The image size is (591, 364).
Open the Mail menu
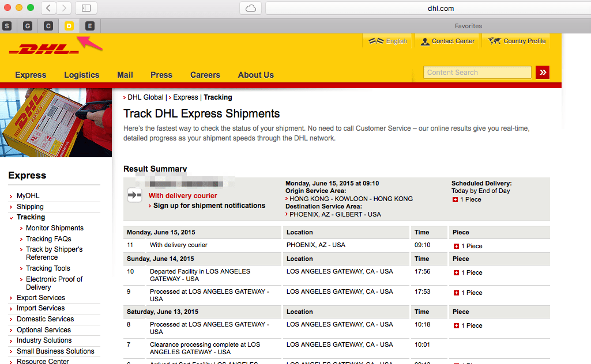125,75
